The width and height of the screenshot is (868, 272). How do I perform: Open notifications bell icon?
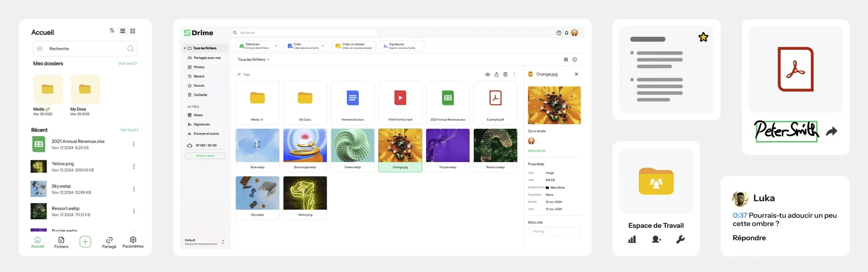(x=567, y=33)
